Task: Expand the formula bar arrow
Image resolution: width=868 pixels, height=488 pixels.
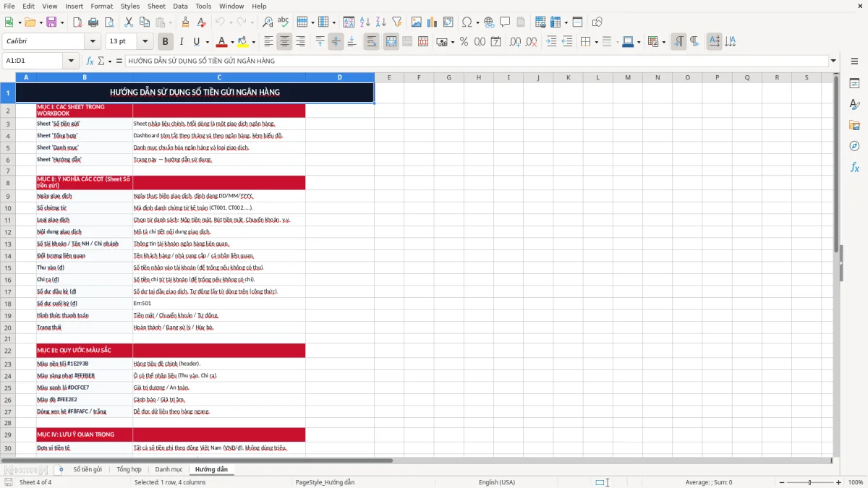Action: (833, 61)
